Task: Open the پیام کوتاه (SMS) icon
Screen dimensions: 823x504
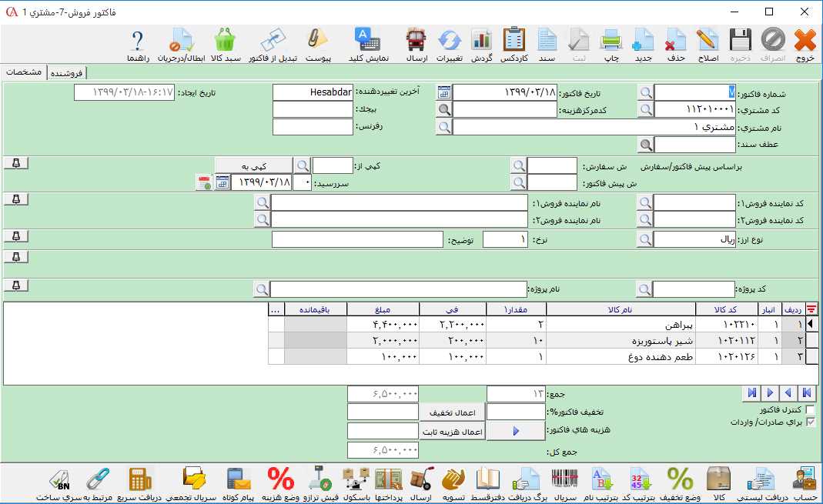Action: point(240,482)
